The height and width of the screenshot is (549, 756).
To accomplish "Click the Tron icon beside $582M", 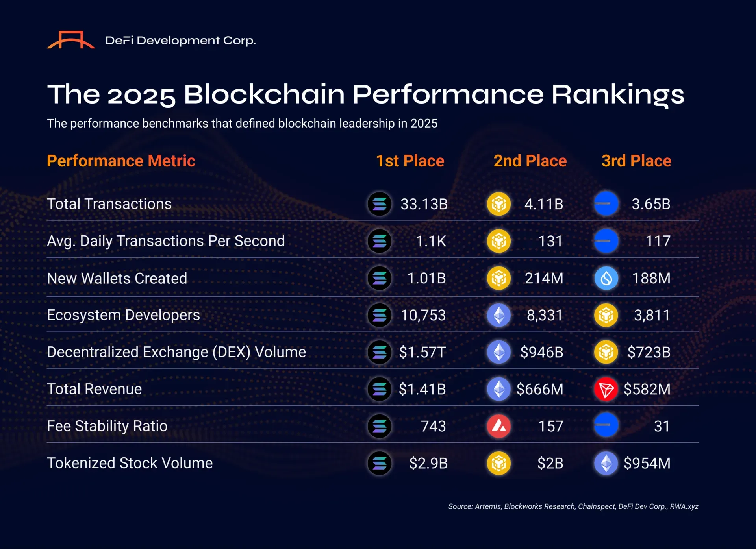I will point(606,389).
